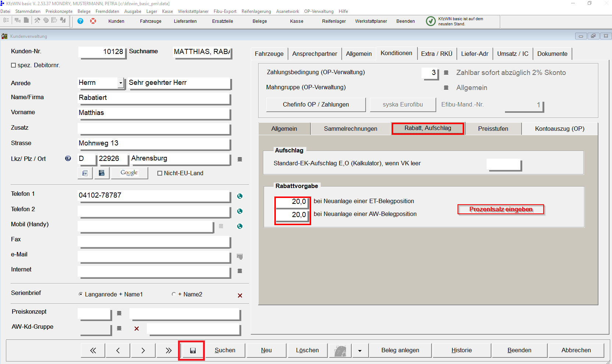Click the Beleg anlegen button
The height and width of the screenshot is (364, 612).
tap(400, 350)
